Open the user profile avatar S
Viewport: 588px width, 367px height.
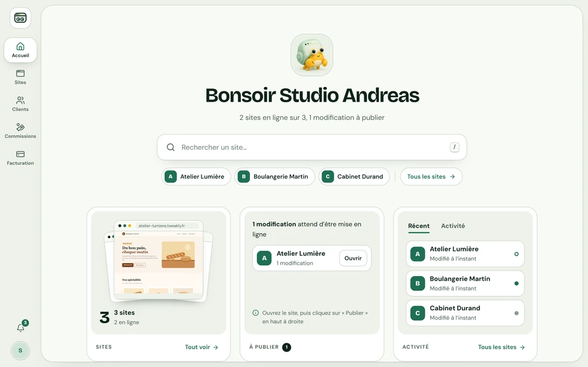pyautogui.click(x=20, y=350)
